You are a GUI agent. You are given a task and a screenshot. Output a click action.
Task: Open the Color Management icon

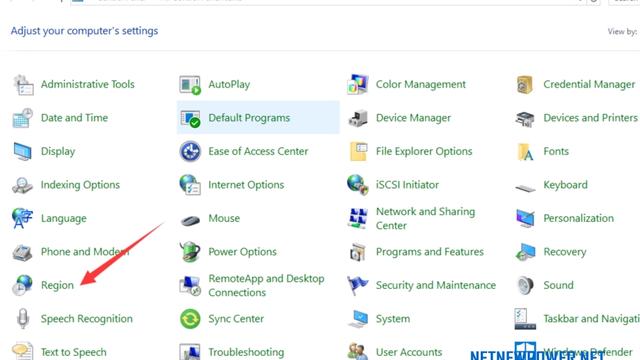click(358, 84)
